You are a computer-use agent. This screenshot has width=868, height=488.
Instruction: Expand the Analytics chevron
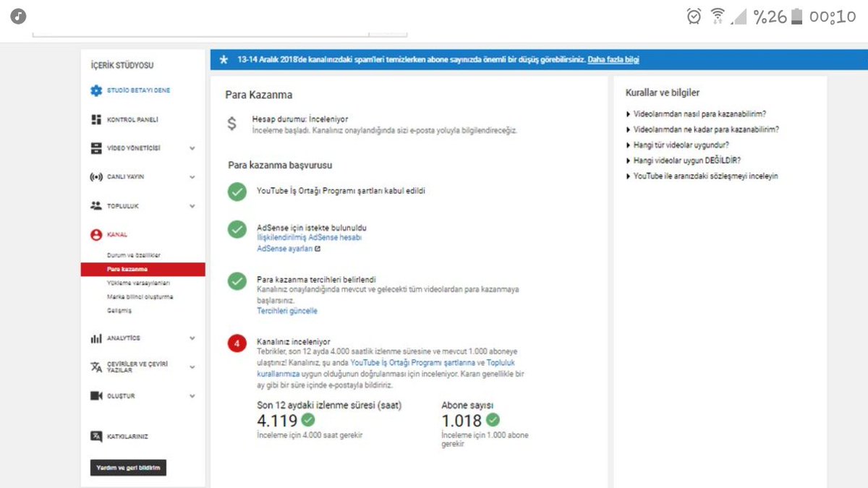[192, 338]
